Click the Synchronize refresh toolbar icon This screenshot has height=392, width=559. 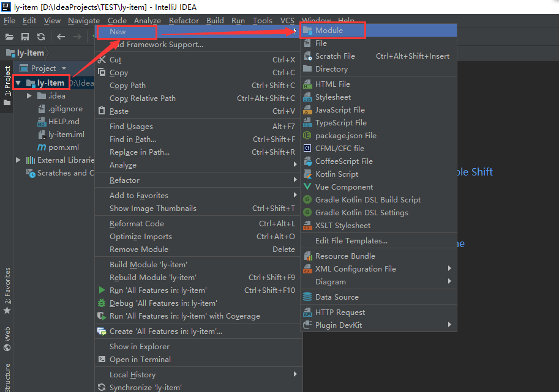point(41,37)
